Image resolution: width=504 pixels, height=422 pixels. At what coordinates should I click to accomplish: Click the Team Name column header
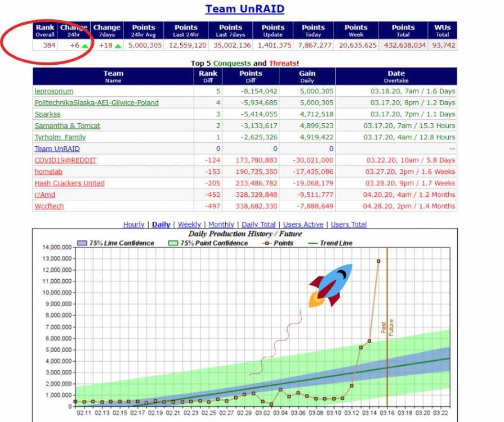point(113,77)
